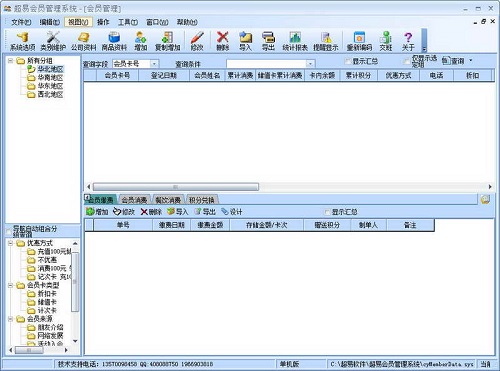Select 折扣卡 under 会员卡类型
The image size is (500, 371).
(x=47, y=294)
